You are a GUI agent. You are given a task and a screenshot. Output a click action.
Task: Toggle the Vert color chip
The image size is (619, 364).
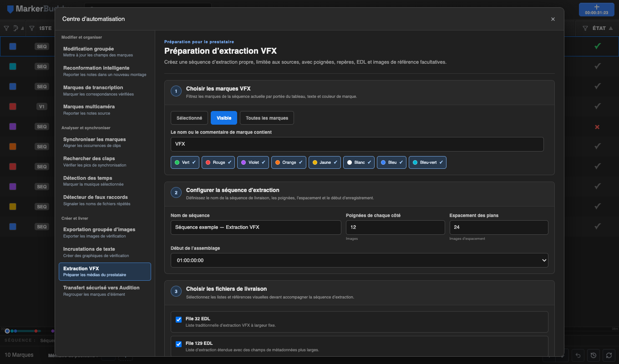(x=185, y=162)
